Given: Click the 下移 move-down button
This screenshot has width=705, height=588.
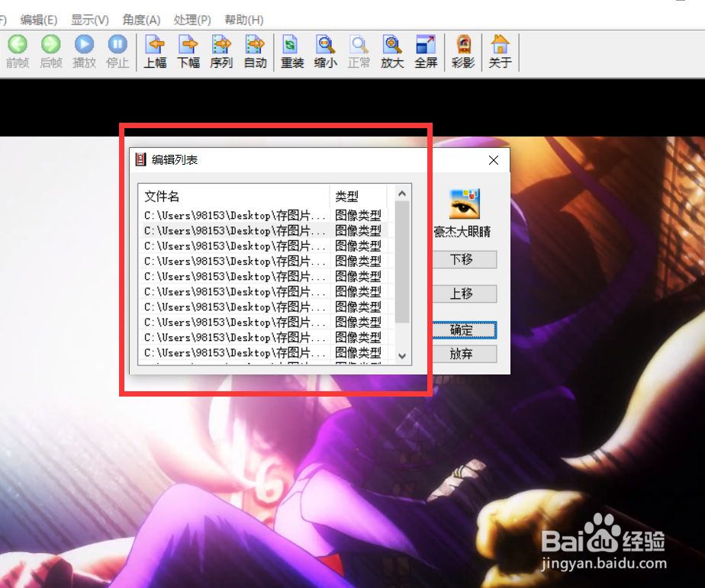Looking at the screenshot, I should pos(464,259).
